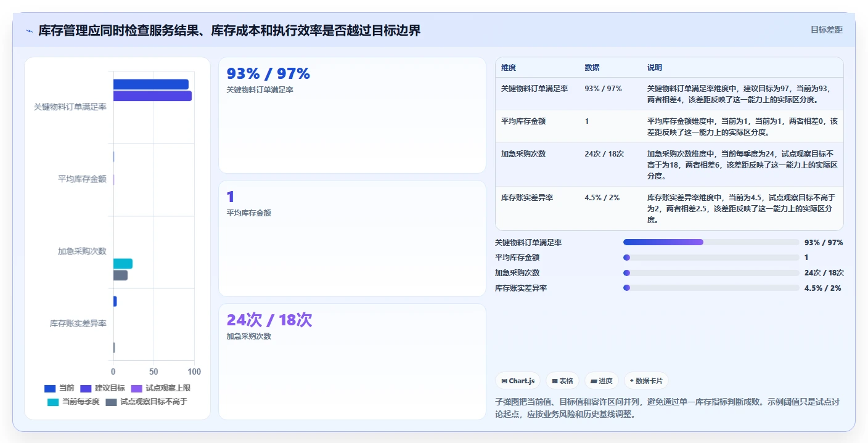The image size is (868, 443).
Task: Toggle the 当前 legend swatch
Action: (50, 388)
